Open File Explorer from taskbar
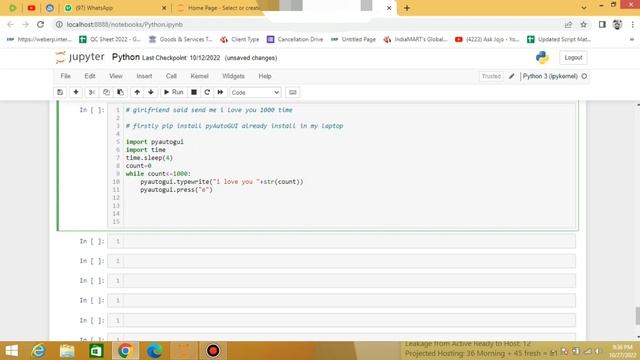 point(67,351)
